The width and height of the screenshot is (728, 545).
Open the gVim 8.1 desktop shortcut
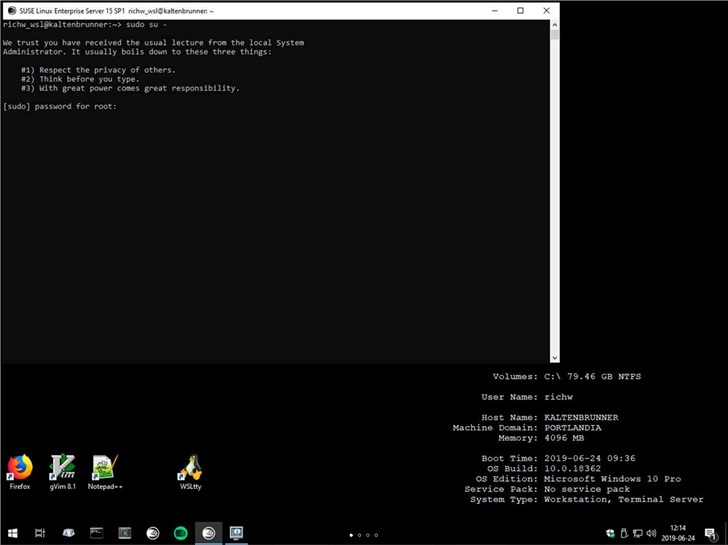tap(62, 472)
